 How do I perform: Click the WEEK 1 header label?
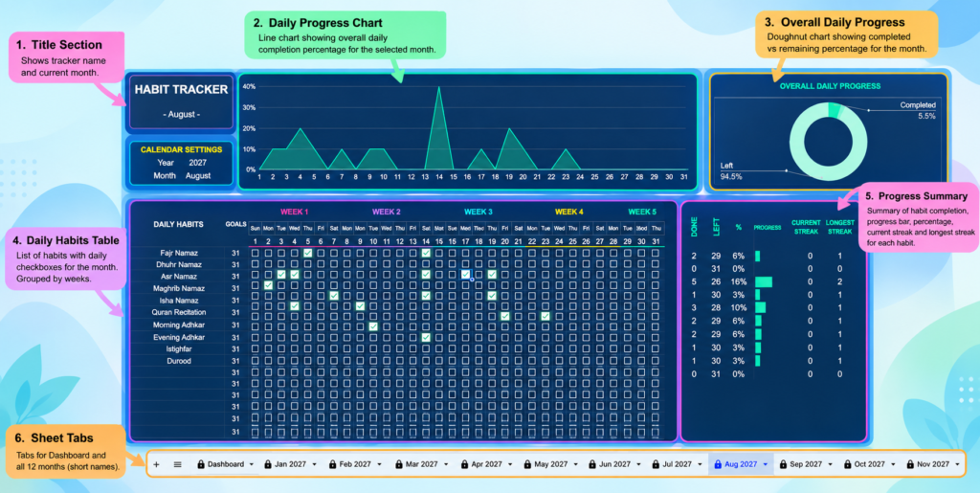295,212
